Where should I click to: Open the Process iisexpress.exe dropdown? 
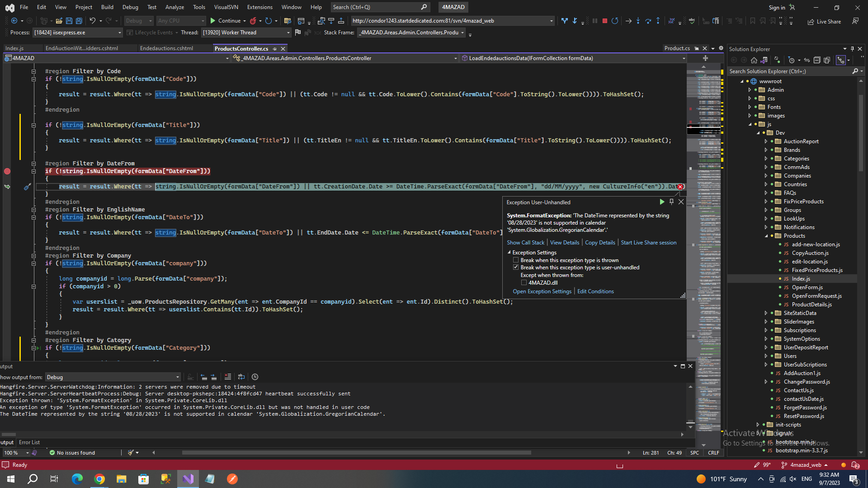coord(119,33)
